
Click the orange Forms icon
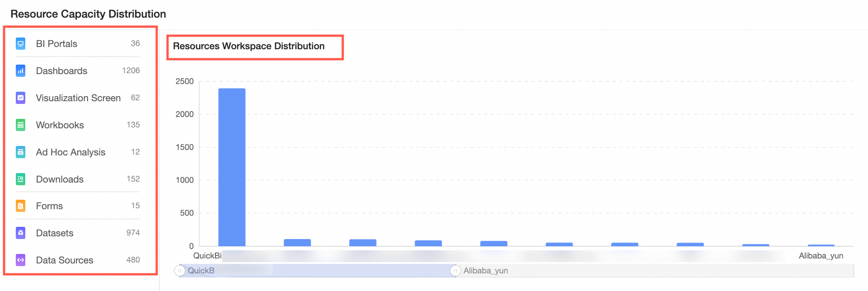point(20,206)
